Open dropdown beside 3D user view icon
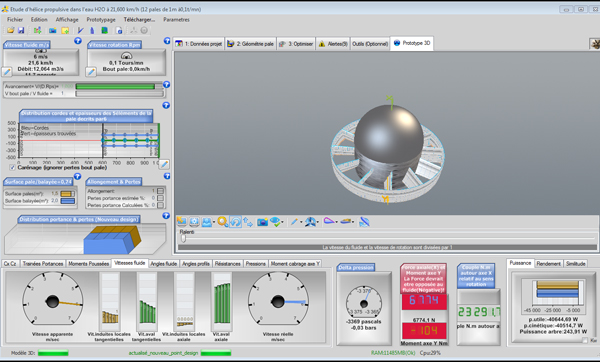Screen dimensions: 600x362 [214, 222]
